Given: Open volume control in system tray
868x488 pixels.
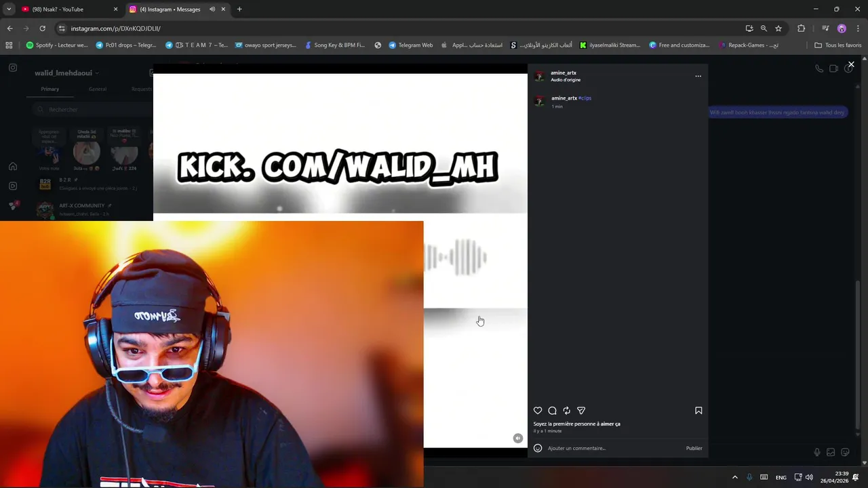Looking at the screenshot, I should point(809,477).
